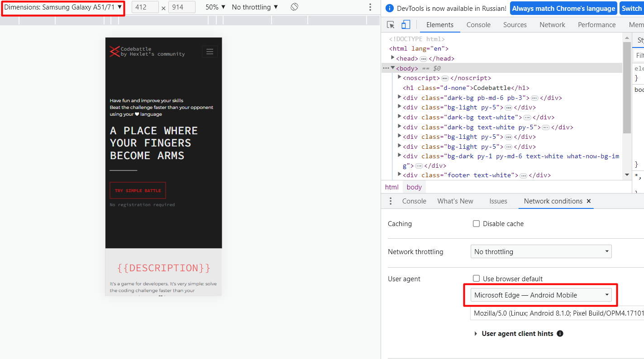Image resolution: width=644 pixels, height=359 pixels.
Task: Select the html lang="en" line
Action: click(x=419, y=48)
